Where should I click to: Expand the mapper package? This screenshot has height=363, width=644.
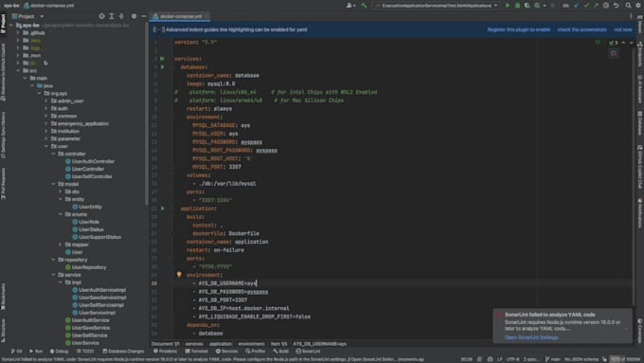(x=61, y=245)
